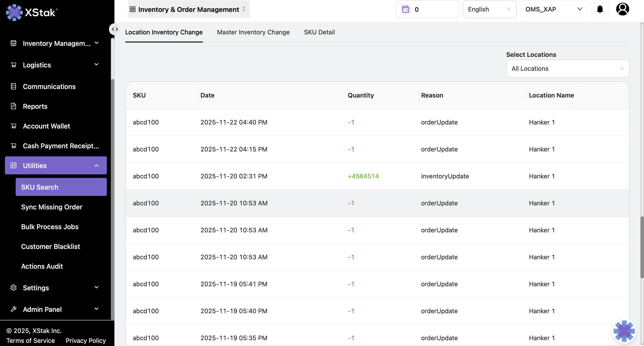Click the Communications sidebar icon
644x346 pixels.
(x=13, y=86)
